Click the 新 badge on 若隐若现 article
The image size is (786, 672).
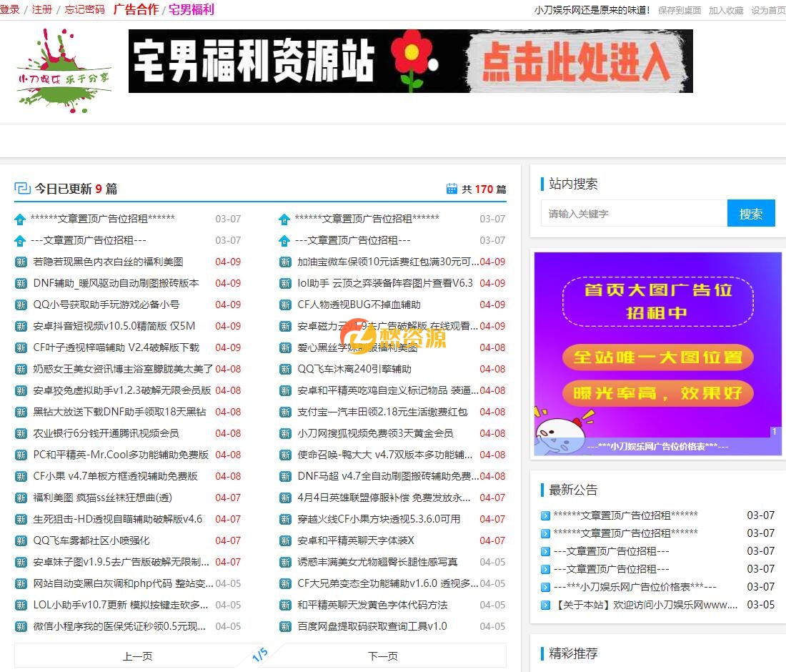coord(21,262)
